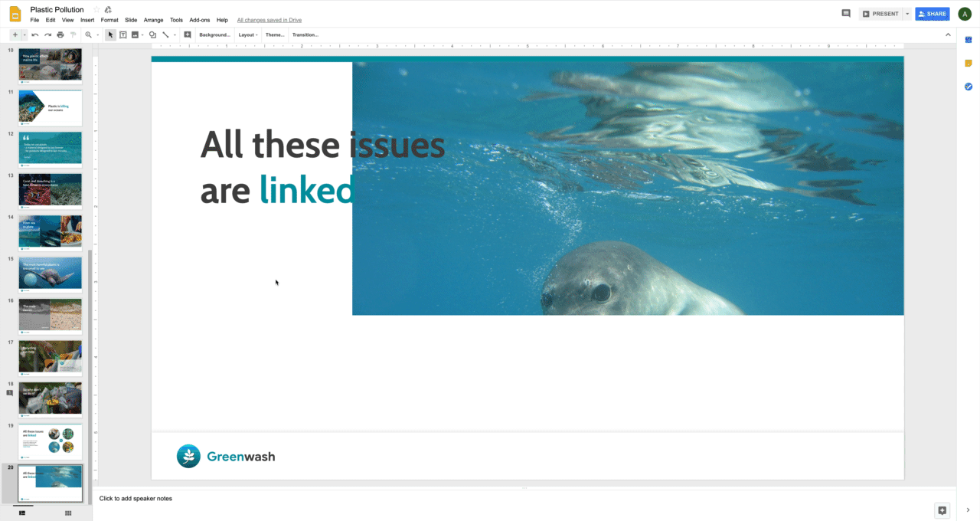Select slide 14 thumbnail
The height and width of the screenshot is (521, 980).
pyautogui.click(x=50, y=232)
